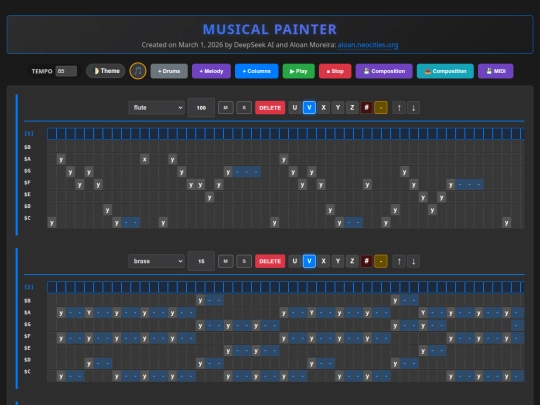Select the yellow dash tool in flute track
This screenshot has height=405, width=540.
pos(381,108)
